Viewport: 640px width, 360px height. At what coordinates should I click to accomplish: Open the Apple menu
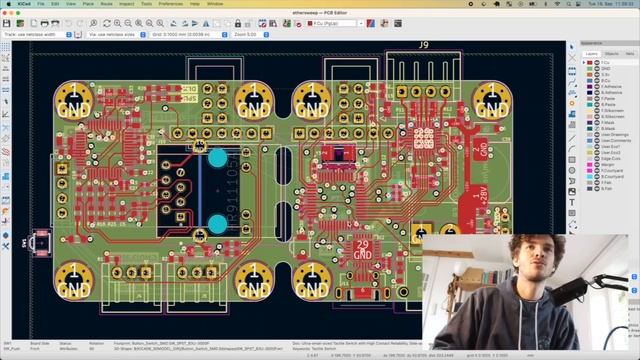pyautogui.click(x=9, y=4)
